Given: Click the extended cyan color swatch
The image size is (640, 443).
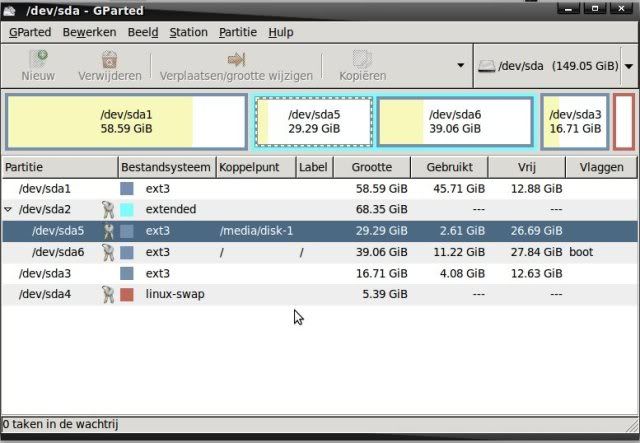Looking at the screenshot, I should click(x=127, y=210).
